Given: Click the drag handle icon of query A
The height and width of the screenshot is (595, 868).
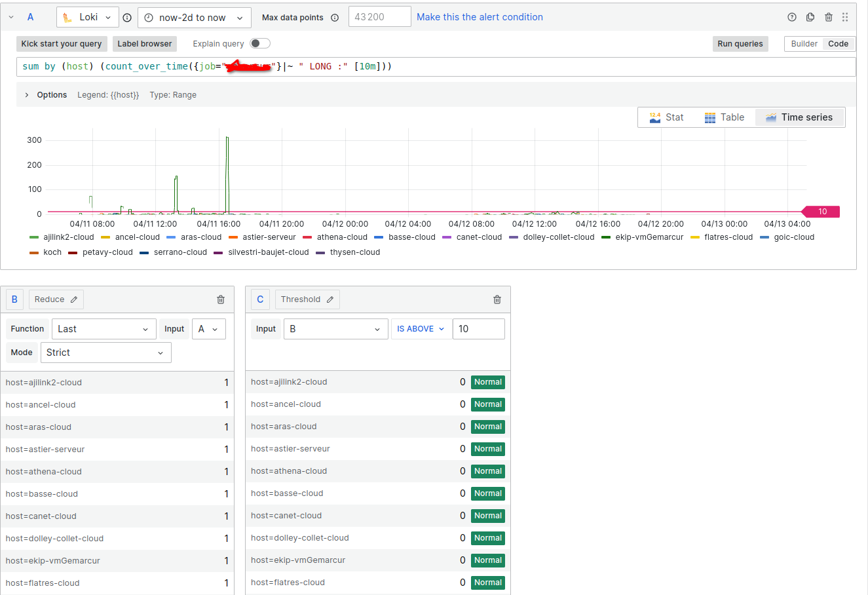Looking at the screenshot, I should tap(845, 17).
